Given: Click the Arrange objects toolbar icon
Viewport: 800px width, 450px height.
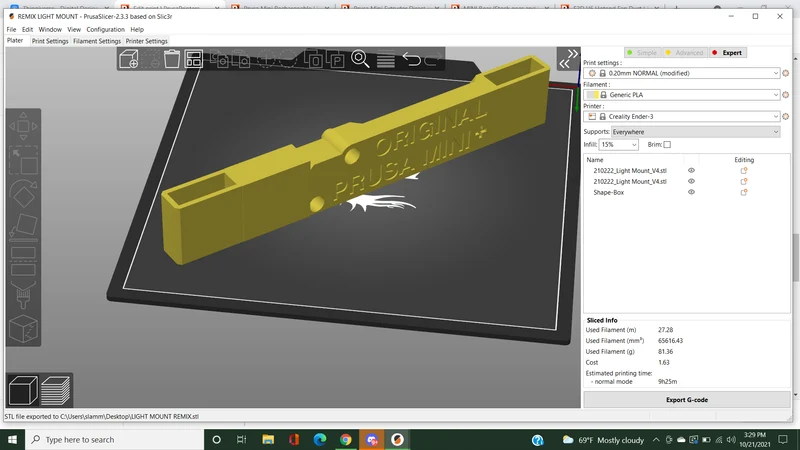Looking at the screenshot, I should tap(194, 59).
